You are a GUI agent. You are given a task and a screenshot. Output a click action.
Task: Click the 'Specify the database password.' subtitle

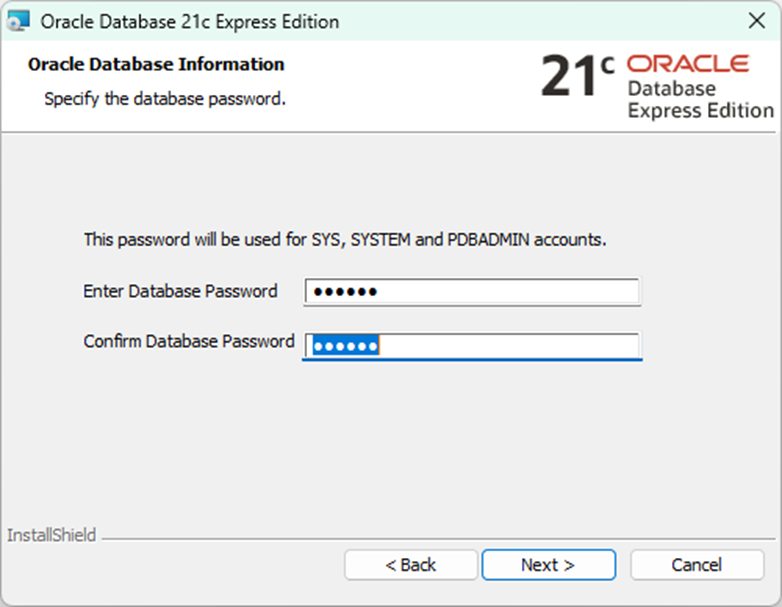click(x=165, y=100)
